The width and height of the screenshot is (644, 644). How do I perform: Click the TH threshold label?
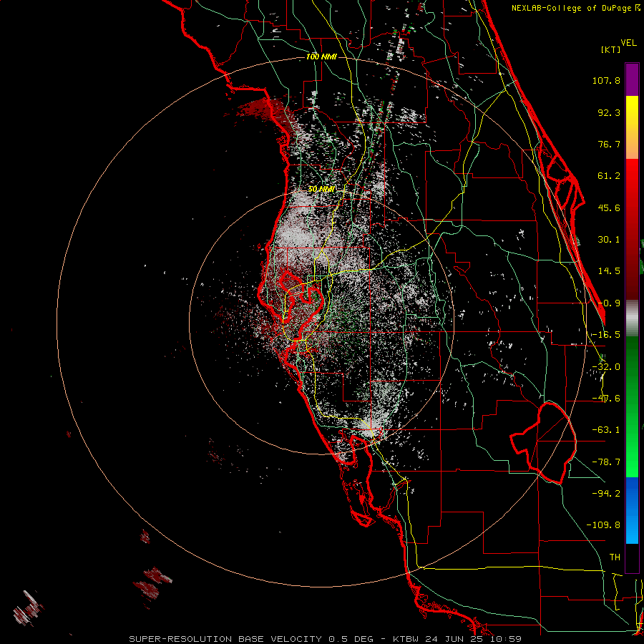(615, 557)
